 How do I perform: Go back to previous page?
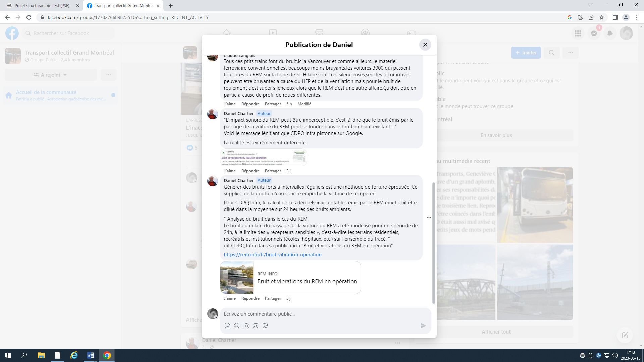tap(7, 17)
